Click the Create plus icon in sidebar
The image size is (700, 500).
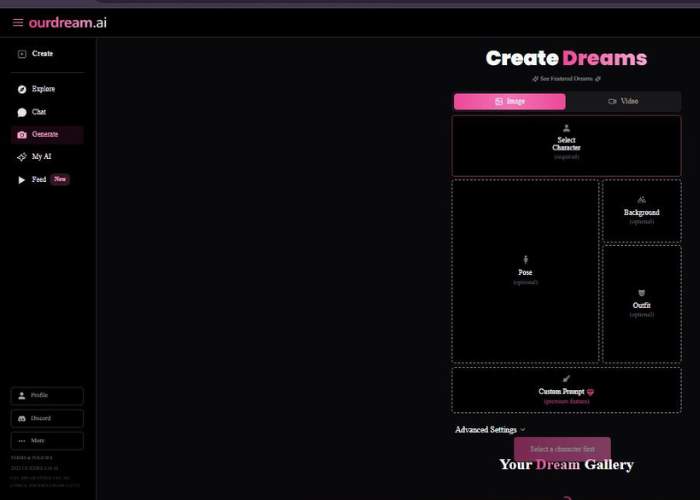pos(22,54)
